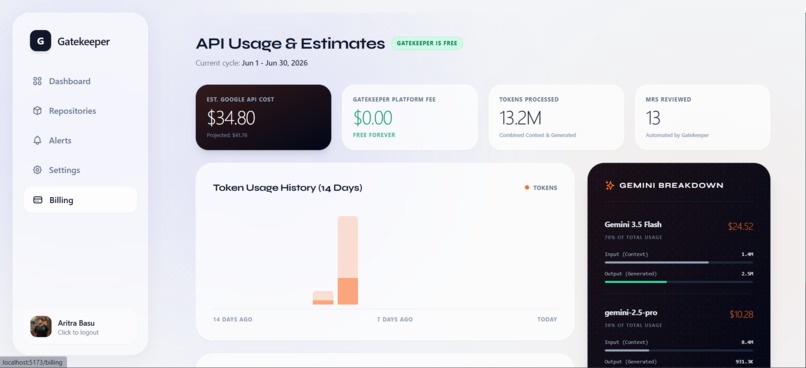Click the Automated by Gatekeeper caption
Viewport: 806px width, 368px height.
click(677, 135)
